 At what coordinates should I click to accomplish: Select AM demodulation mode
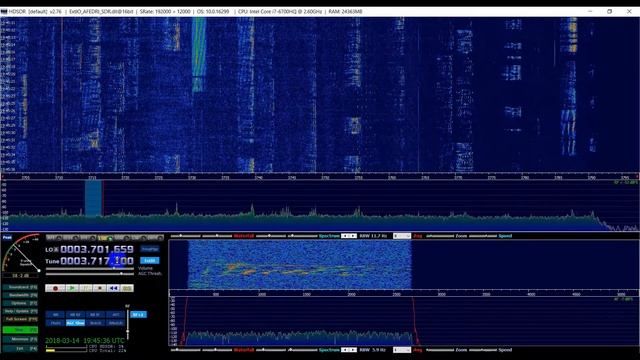click(x=54, y=238)
